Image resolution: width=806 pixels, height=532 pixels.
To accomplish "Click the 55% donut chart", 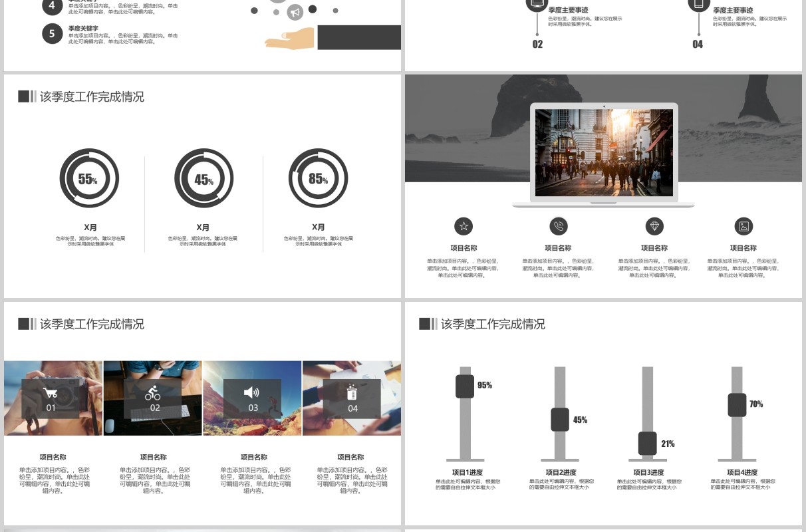I will tap(89, 178).
